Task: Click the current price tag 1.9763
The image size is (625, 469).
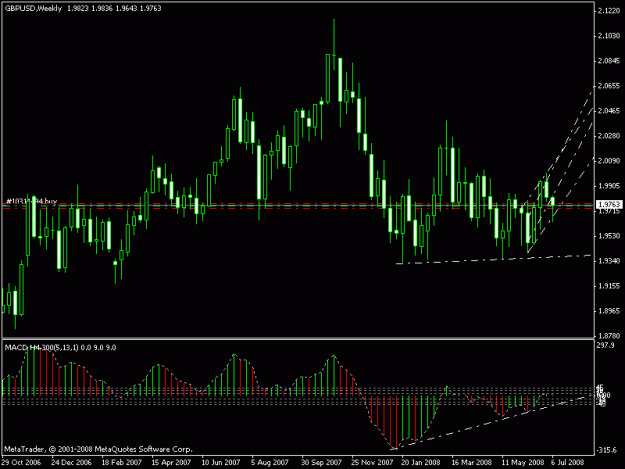Action: 609,204
